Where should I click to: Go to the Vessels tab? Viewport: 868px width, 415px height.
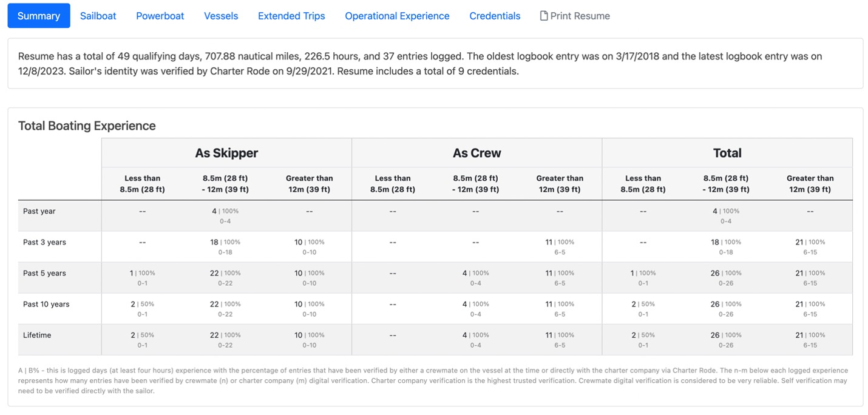pyautogui.click(x=221, y=16)
